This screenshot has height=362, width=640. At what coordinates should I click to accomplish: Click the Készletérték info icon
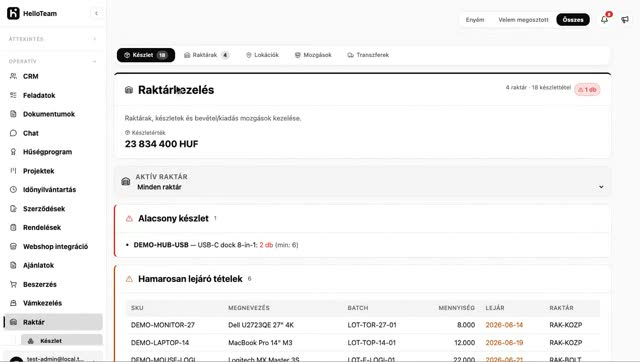[127, 133]
